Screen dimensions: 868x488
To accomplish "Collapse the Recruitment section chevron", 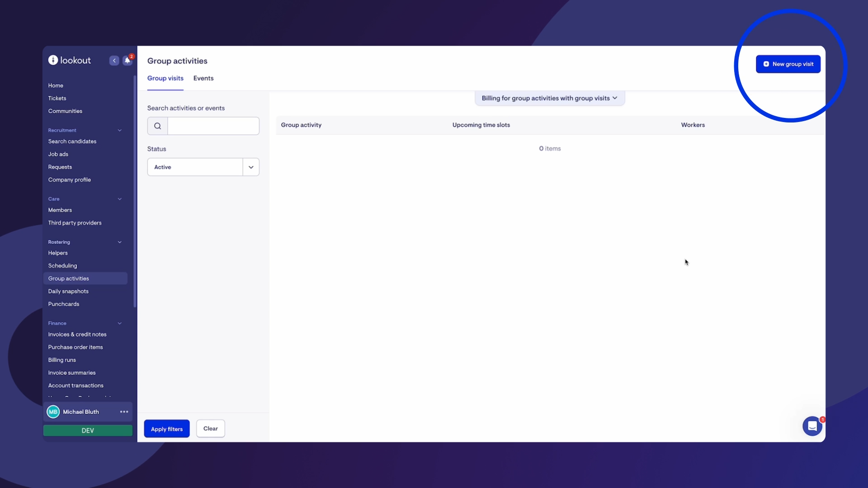I will point(120,130).
